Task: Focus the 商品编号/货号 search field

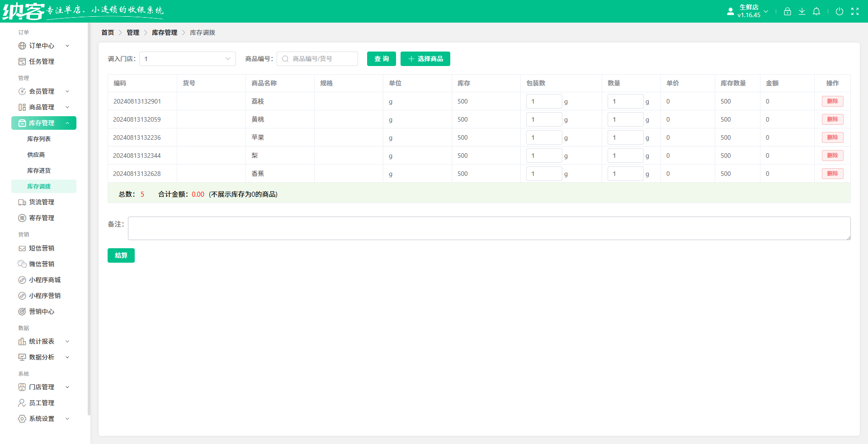Action: tap(317, 59)
